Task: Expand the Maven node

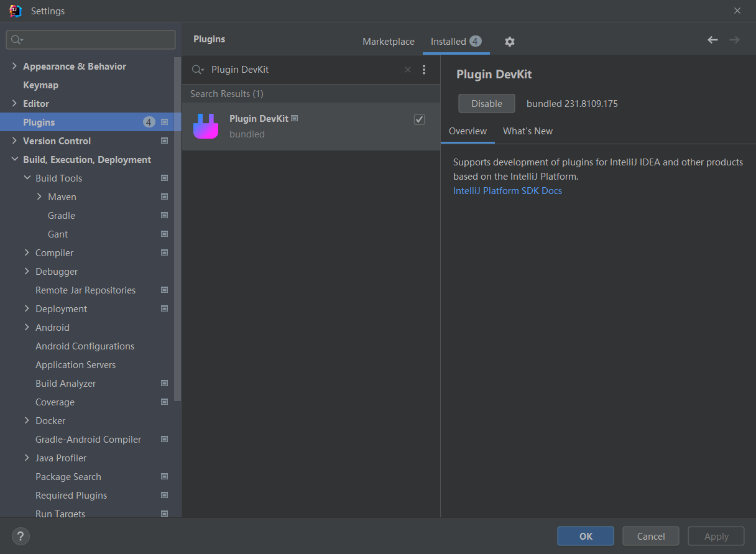Action: click(x=39, y=196)
